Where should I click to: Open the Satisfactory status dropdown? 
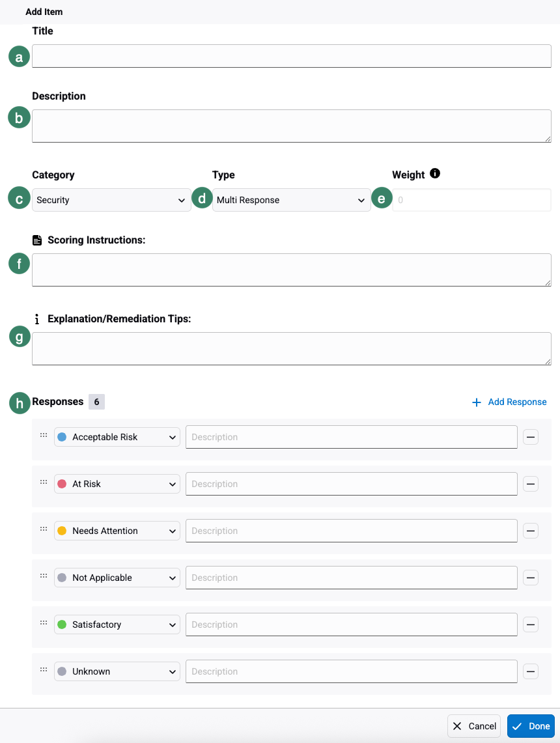click(117, 624)
